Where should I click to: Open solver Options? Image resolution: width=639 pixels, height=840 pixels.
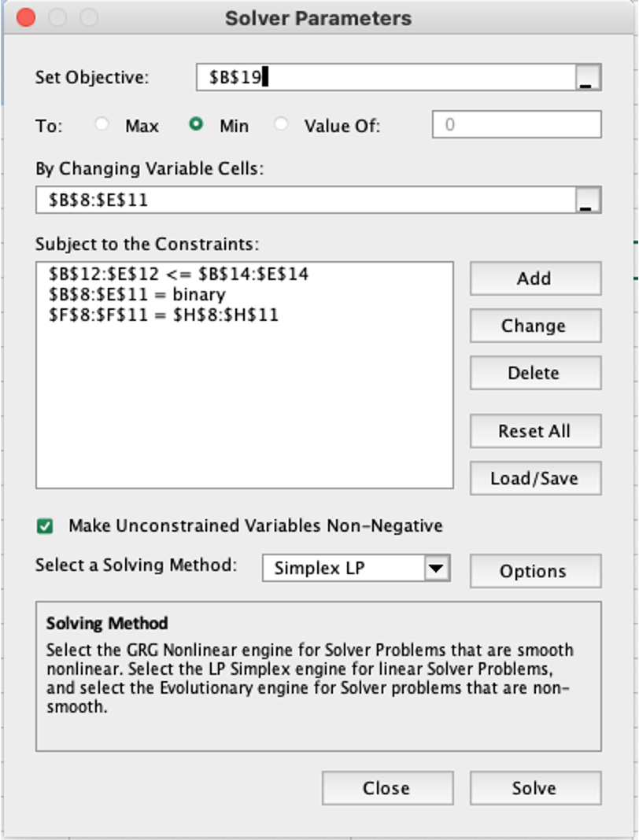(x=534, y=572)
